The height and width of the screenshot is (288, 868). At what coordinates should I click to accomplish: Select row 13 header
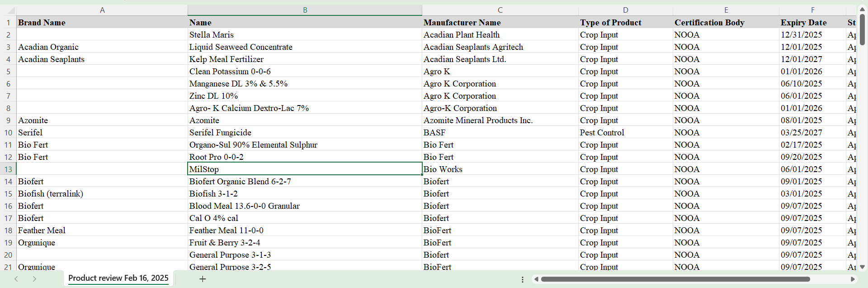pos(8,169)
